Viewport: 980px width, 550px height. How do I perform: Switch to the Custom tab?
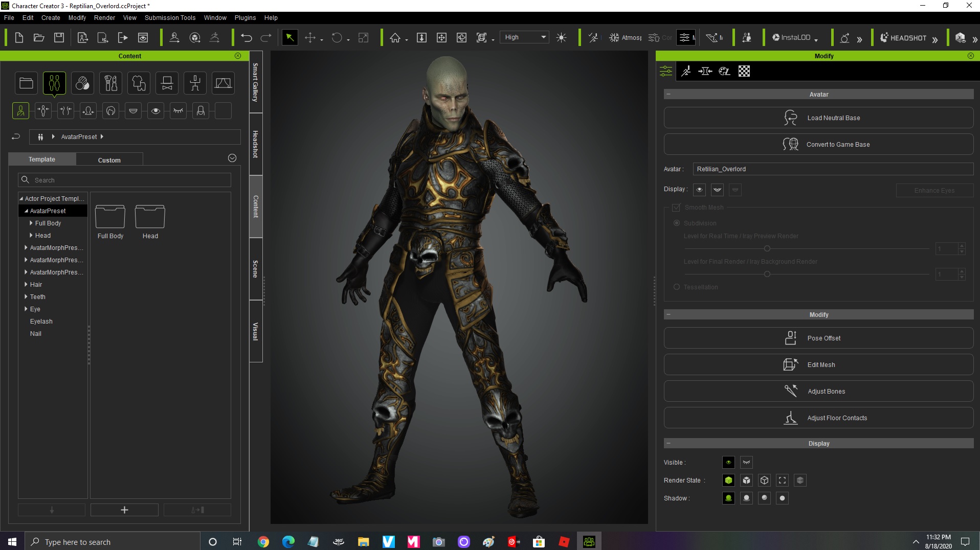click(109, 160)
